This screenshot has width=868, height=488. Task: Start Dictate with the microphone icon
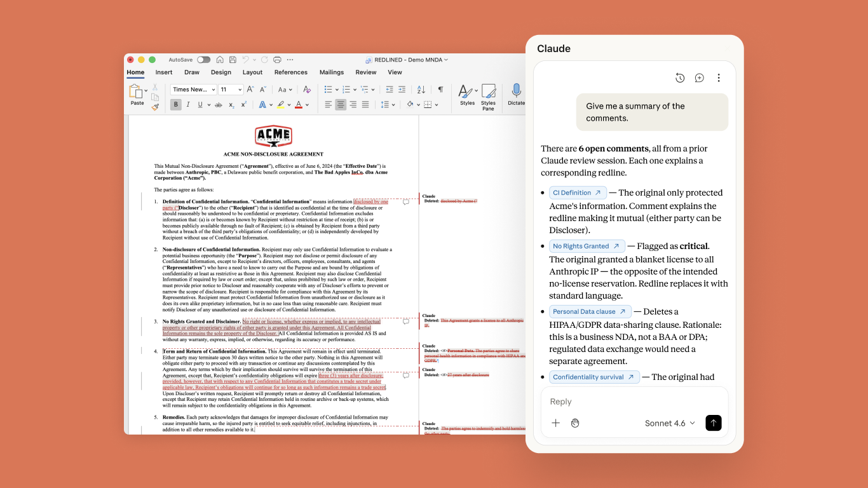point(517,94)
